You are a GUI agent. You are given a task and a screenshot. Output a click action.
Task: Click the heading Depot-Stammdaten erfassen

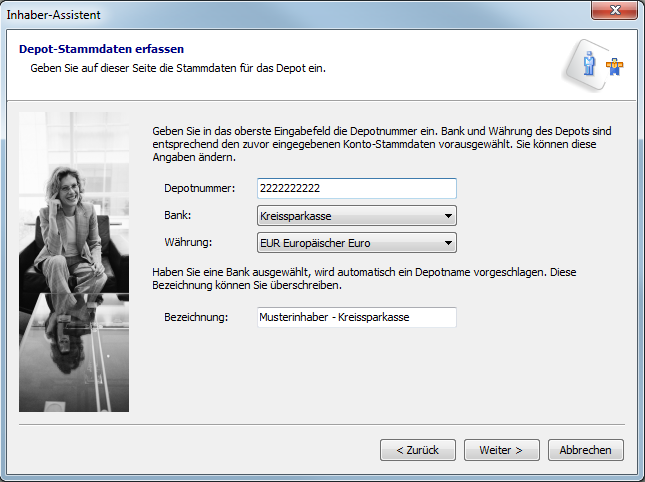point(101,49)
